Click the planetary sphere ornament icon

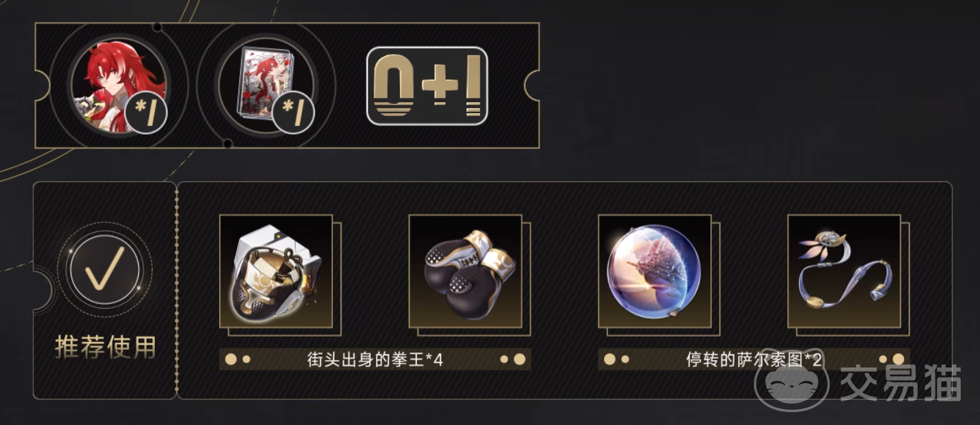tap(655, 271)
